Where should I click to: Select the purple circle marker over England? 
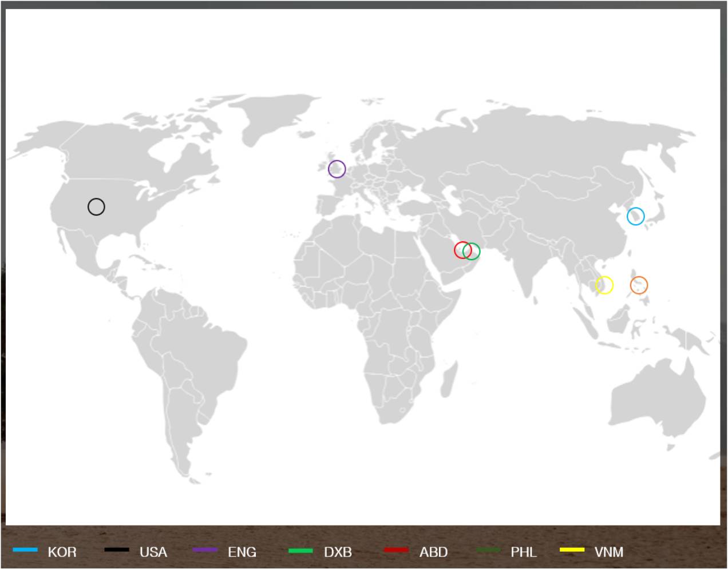click(x=337, y=169)
